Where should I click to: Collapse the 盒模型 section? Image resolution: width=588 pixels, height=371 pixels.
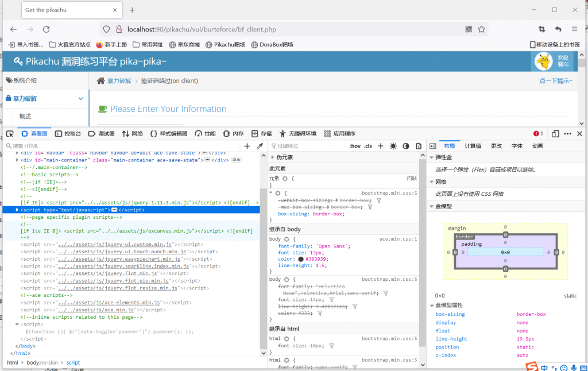432,206
